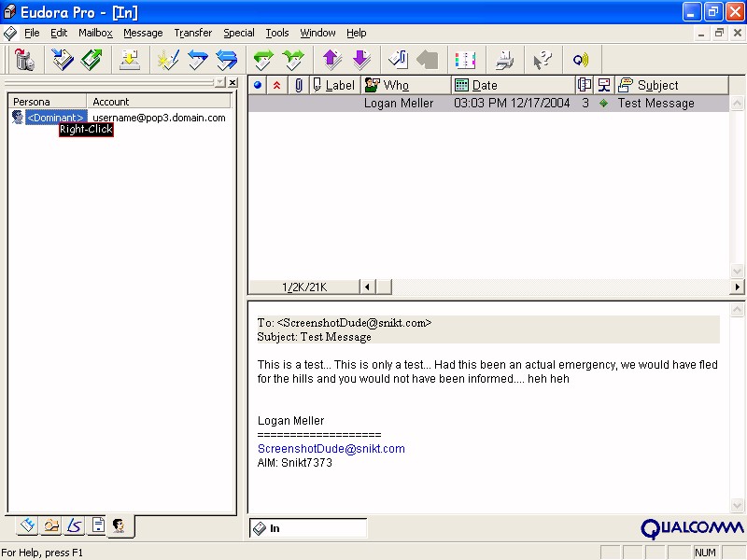Sort messages by Status column
The image size is (747, 560).
(x=258, y=85)
